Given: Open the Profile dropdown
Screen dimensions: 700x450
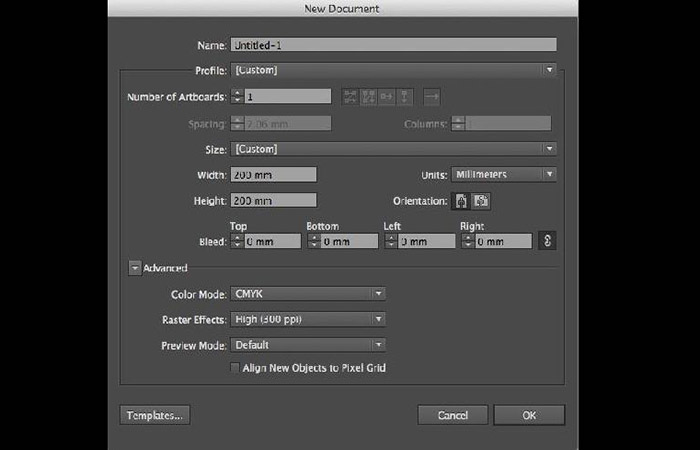Looking at the screenshot, I should click(x=393, y=70).
